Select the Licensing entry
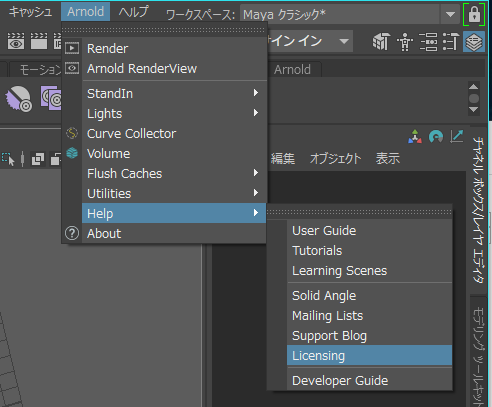This screenshot has width=492, height=407. point(369,355)
